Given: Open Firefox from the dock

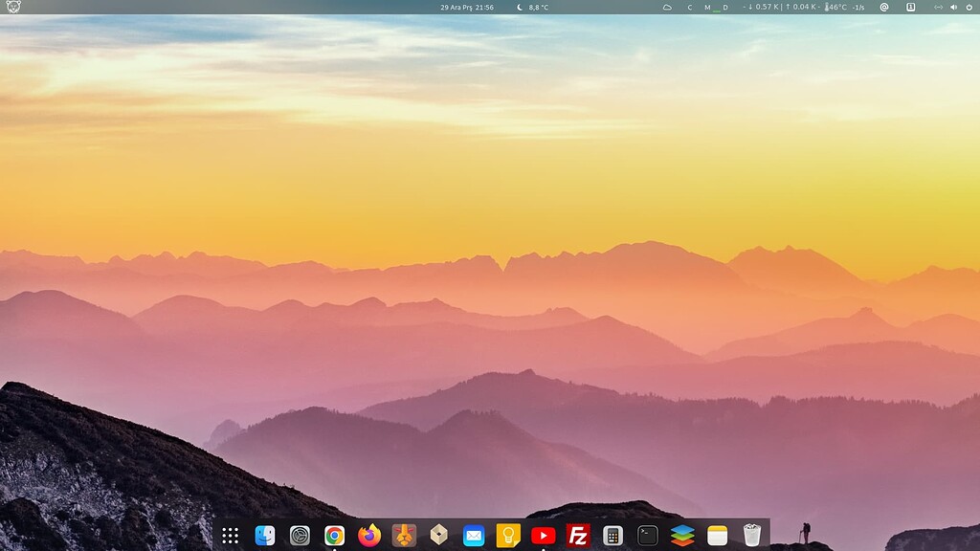Looking at the screenshot, I should (x=369, y=536).
